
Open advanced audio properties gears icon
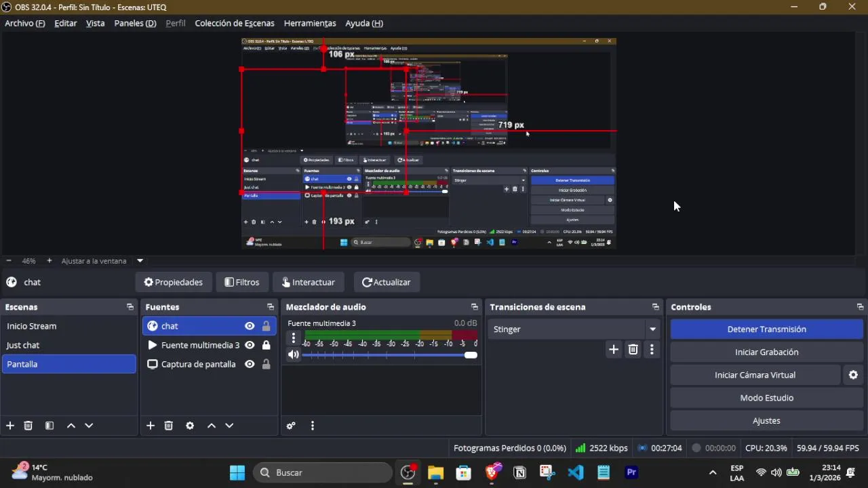coord(291,426)
